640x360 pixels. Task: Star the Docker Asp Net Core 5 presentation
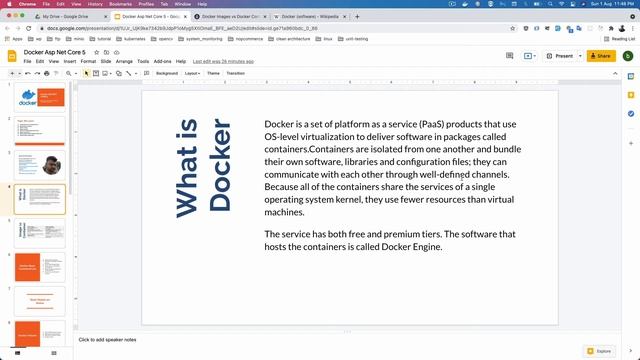[97, 52]
